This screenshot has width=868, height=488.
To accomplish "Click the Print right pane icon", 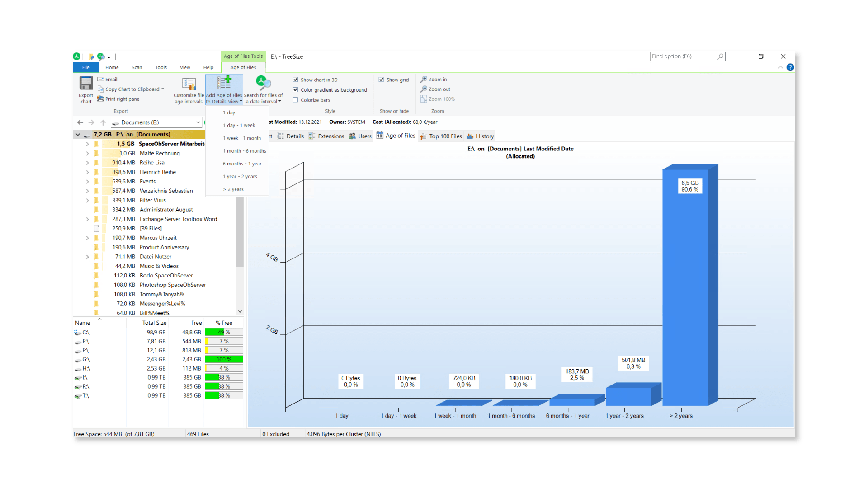I will tap(100, 99).
